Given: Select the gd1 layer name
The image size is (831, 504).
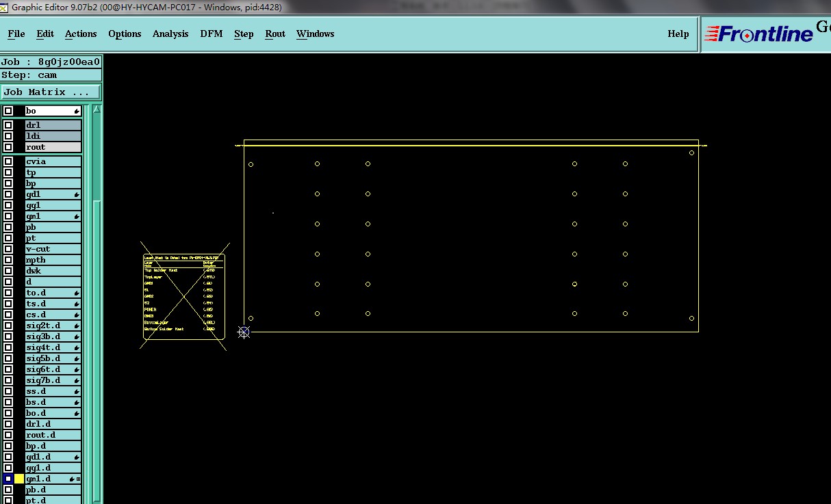Looking at the screenshot, I should [53, 194].
